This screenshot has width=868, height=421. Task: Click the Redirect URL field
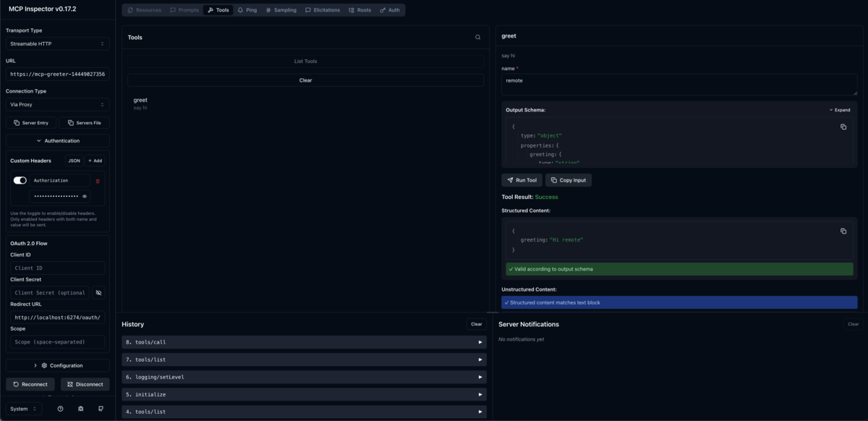(x=57, y=317)
